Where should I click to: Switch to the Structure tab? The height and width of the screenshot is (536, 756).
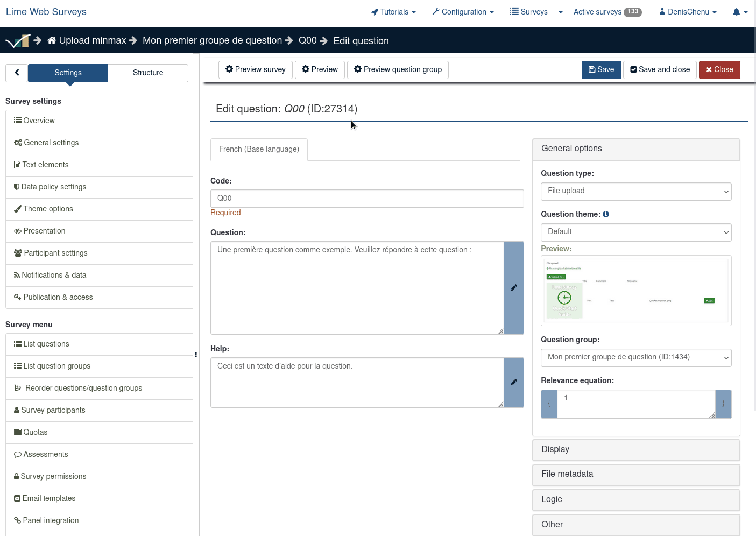(x=148, y=73)
